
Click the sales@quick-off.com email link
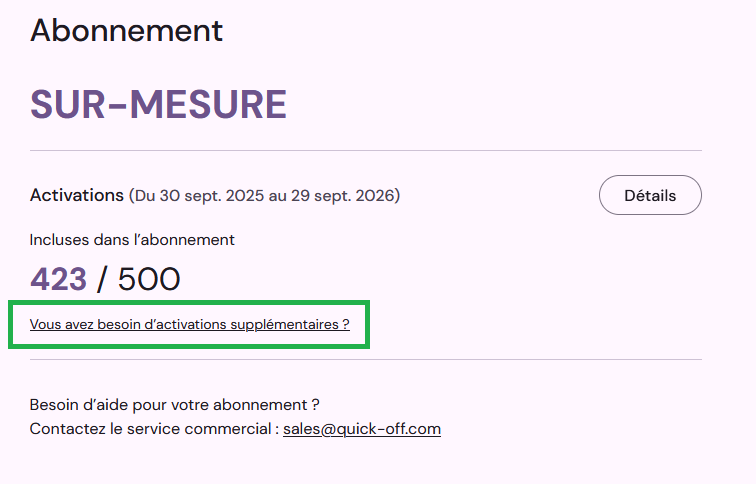(362, 429)
